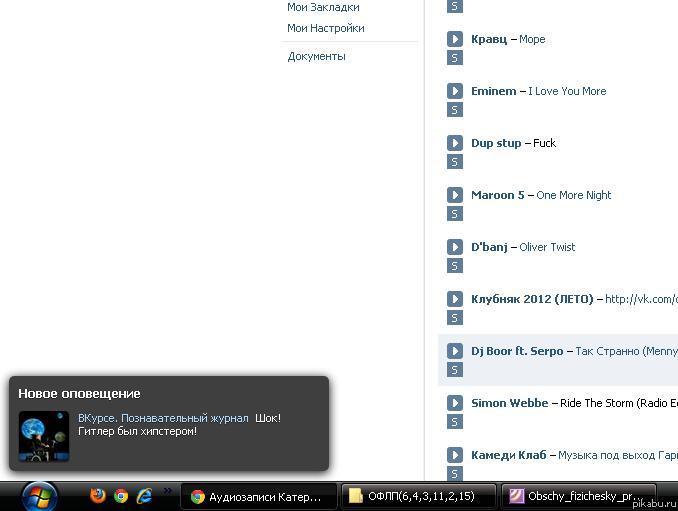678x511 pixels.
Task: Play the Камеди Клаб track
Action: [454, 455]
